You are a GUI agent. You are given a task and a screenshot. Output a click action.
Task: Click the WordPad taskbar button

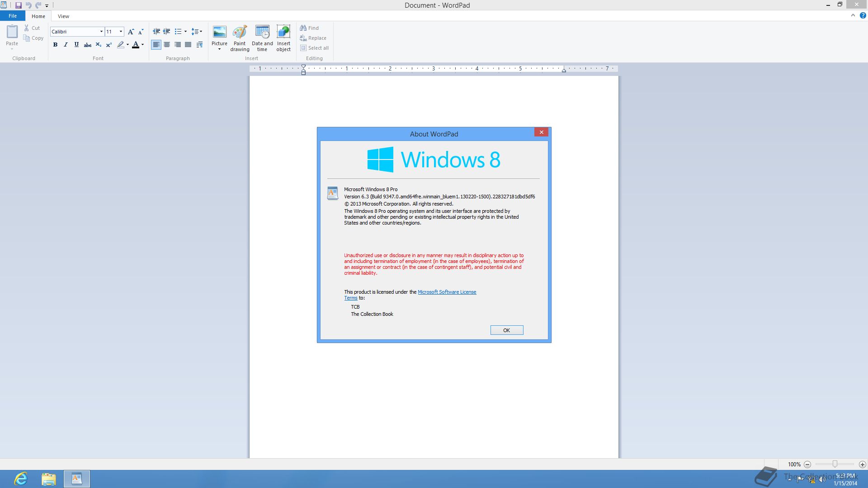pos(76,479)
